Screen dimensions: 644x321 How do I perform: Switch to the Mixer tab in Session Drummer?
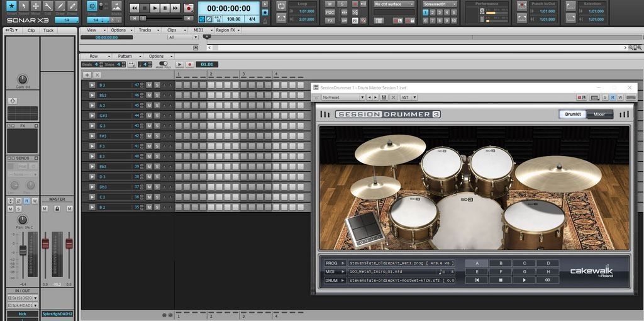[599, 115]
